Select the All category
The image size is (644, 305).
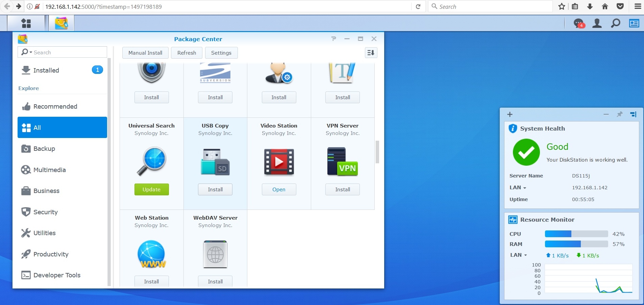point(62,128)
